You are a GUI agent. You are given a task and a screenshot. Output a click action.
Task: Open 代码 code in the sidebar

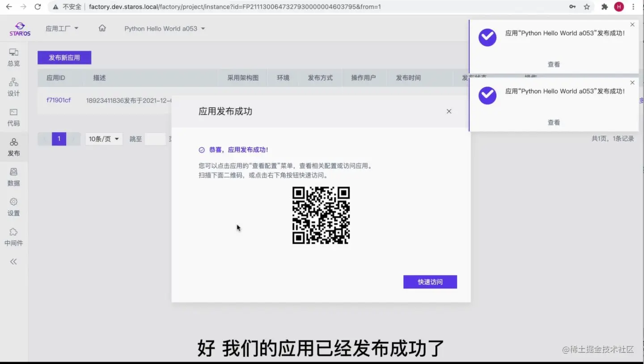coord(14,117)
